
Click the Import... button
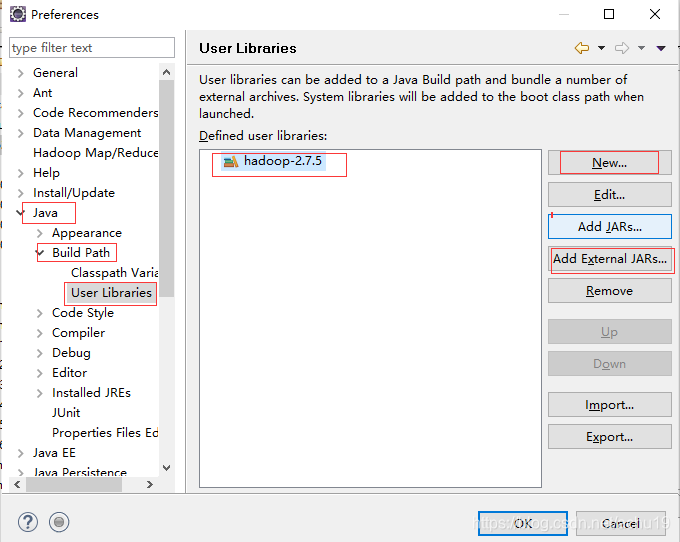(x=610, y=405)
